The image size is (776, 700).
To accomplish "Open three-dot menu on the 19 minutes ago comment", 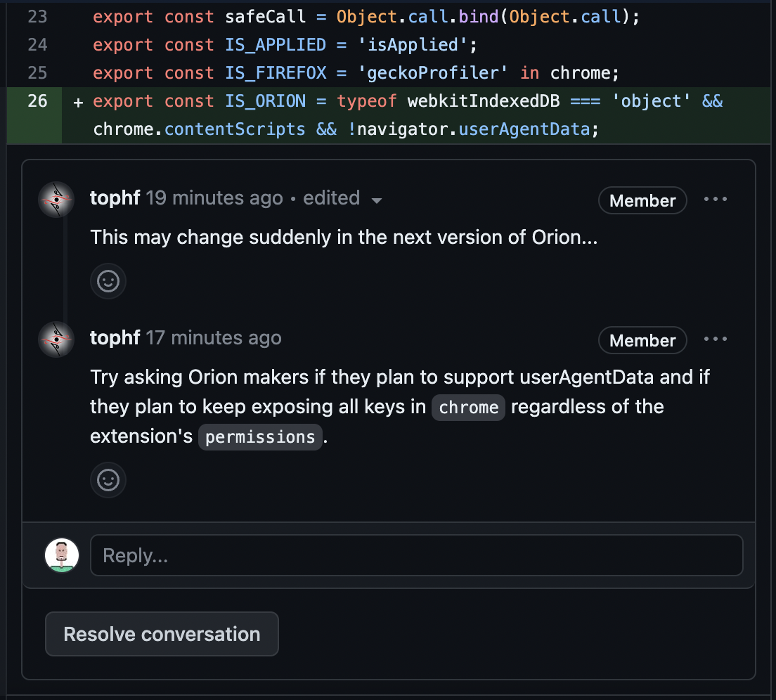I will click(716, 200).
